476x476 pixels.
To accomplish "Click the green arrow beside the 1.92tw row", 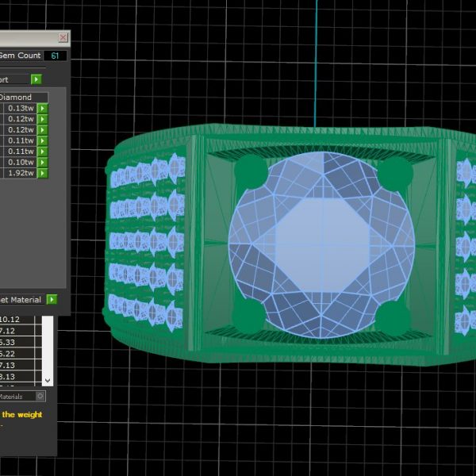I will pos(43,173).
